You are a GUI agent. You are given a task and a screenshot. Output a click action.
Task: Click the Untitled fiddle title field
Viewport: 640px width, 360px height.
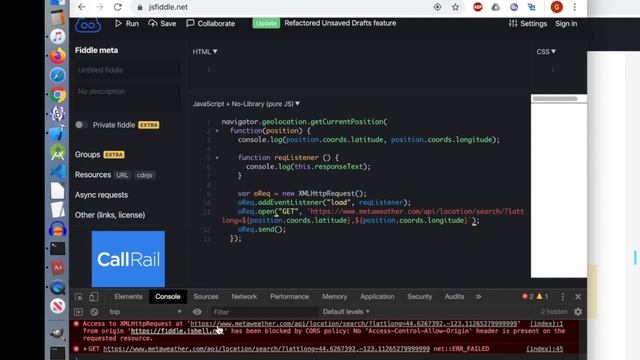[127, 70]
